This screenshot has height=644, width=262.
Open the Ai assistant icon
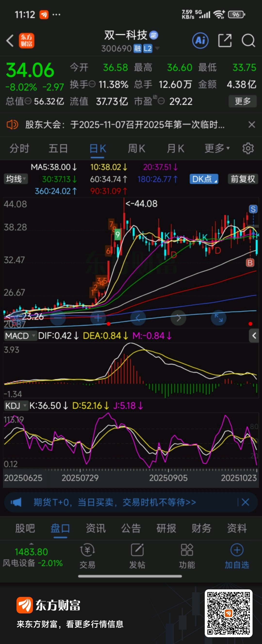coord(200,40)
